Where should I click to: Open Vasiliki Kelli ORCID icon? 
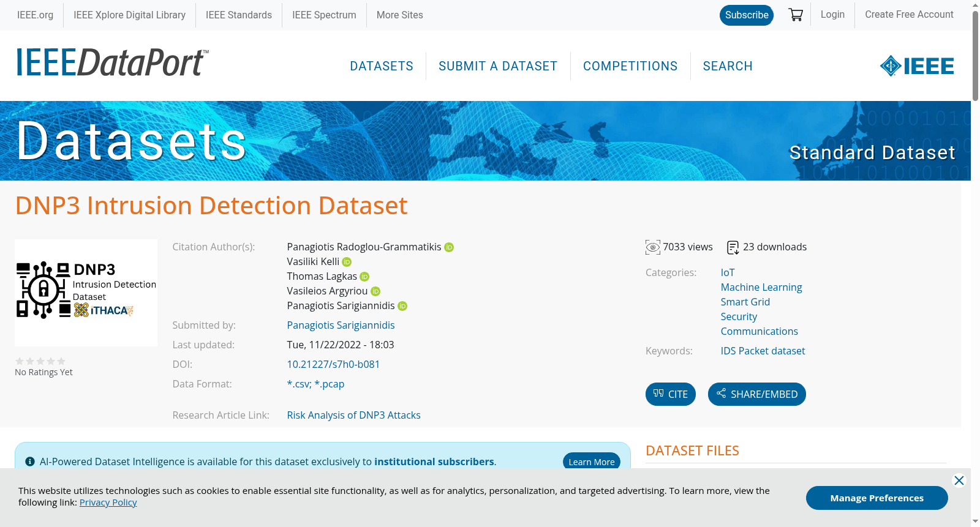coord(347,262)
